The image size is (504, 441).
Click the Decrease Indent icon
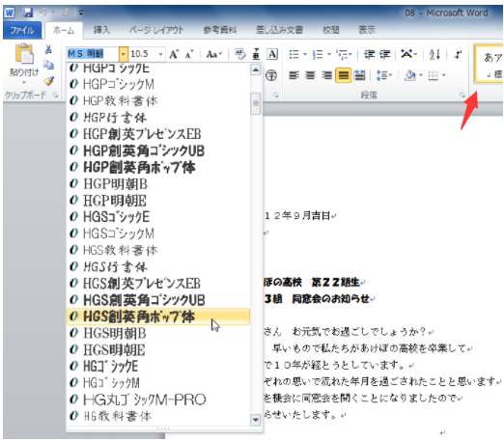[x=369, y=54]
